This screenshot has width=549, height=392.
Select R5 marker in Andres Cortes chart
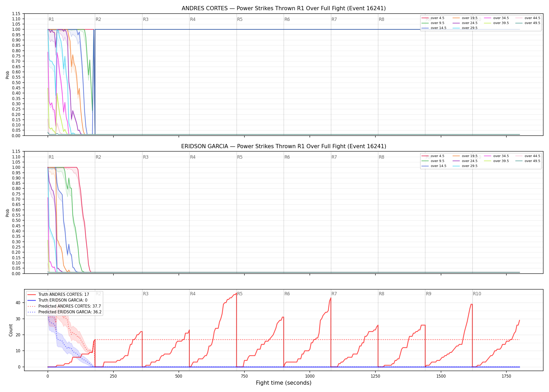[240, 19]
